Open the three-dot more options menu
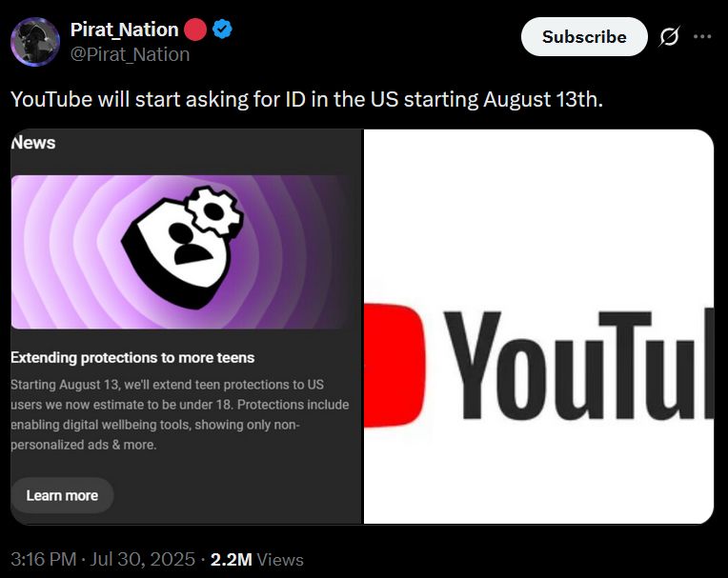The image size is (728, 578). (x=702, y=36)
